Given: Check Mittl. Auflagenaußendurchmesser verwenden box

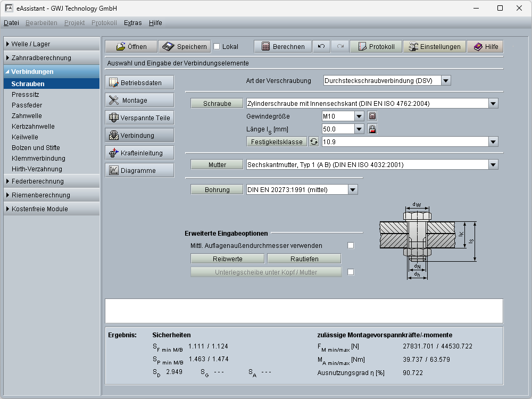Looking at the screenshot, I should 351,245.
